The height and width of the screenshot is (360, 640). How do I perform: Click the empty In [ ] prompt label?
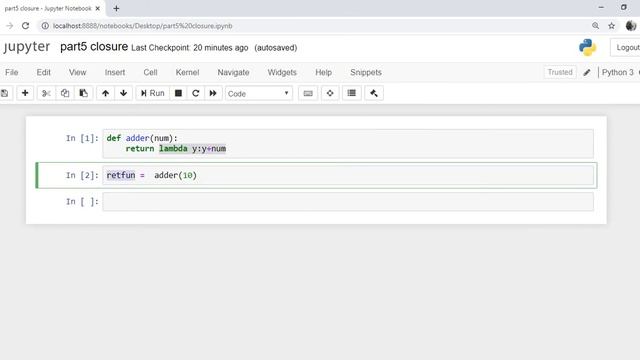pyautogui.click(x=82, y=202)
